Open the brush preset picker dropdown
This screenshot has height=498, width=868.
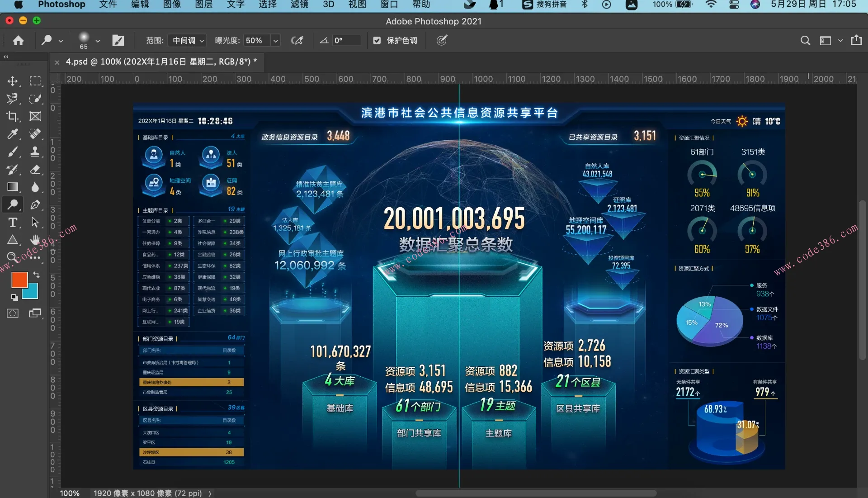pos(97,41)
